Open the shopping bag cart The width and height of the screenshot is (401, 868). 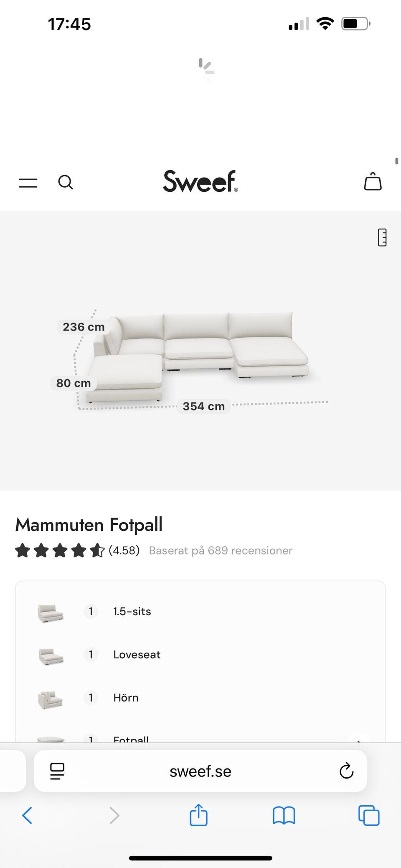(x=373, y=182)
